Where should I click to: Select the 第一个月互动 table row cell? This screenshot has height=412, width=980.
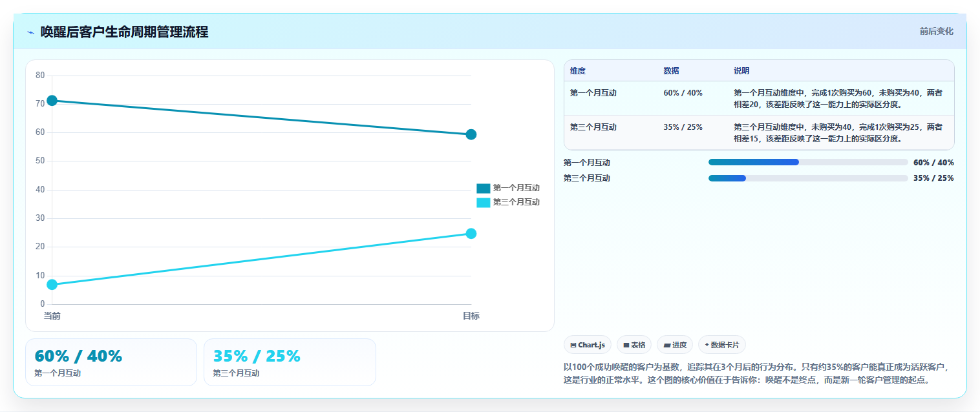pos(593,93)
